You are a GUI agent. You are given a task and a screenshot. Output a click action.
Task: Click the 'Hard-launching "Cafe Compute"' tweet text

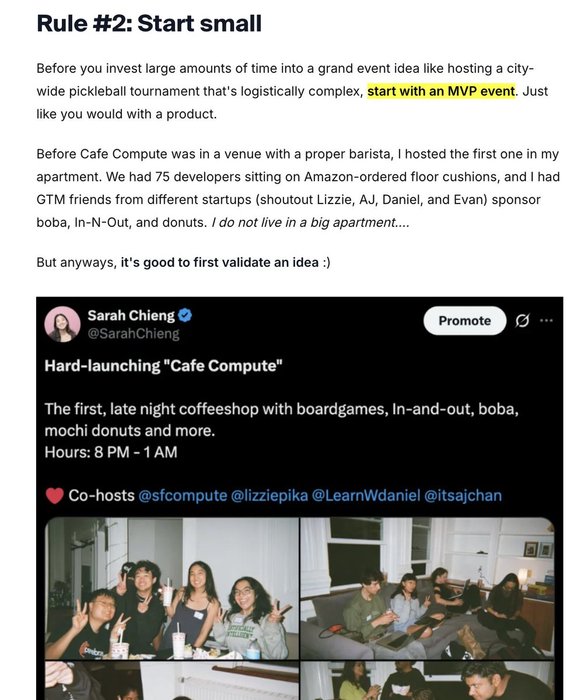point(163,366)
